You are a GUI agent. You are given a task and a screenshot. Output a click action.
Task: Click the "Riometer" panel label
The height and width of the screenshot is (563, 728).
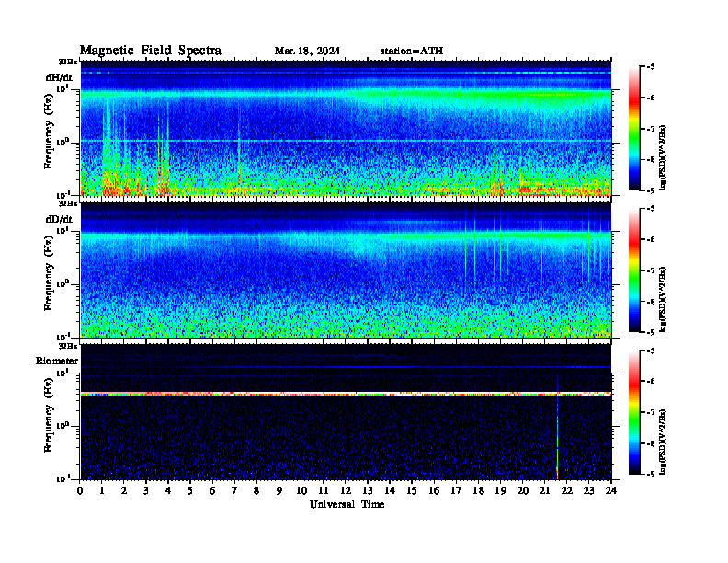coord(57,361)
